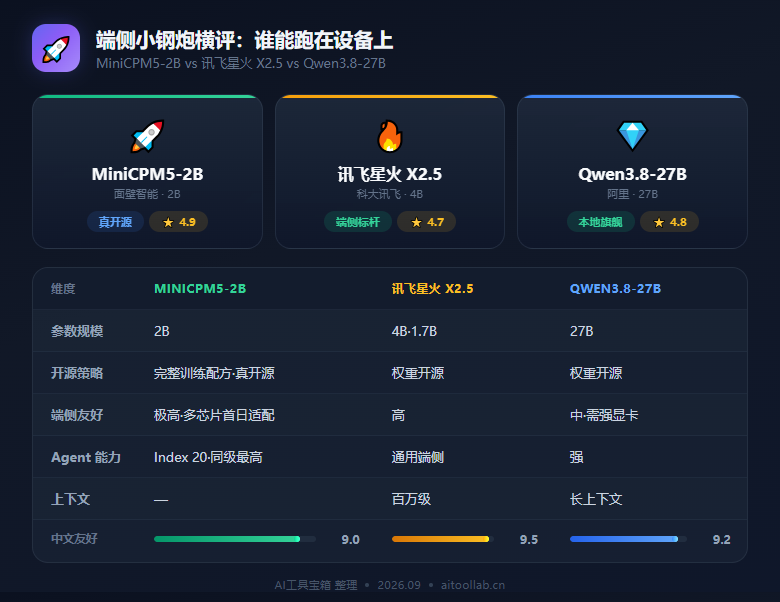Click the 9.0 score value
780x602 pixels.
350,540
